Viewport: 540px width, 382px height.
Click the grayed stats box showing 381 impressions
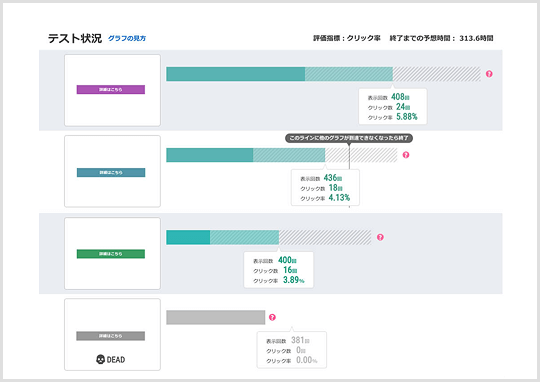click(292, 350)
